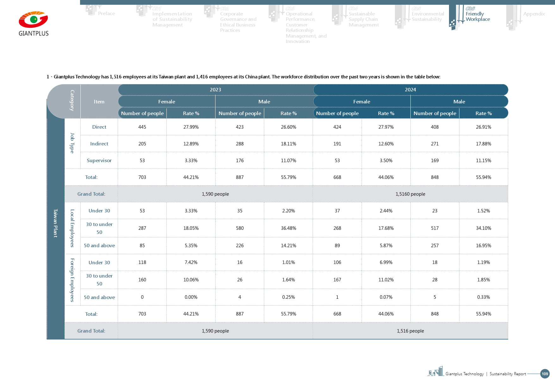Click the Ch4 building icon
Screen dimensions: 555x392
point(338,15)
